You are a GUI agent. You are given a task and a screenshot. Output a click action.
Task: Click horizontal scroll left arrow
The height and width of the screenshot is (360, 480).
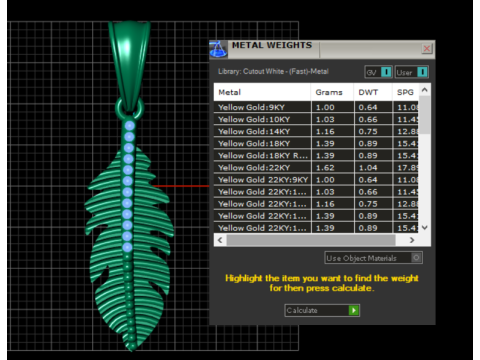tap(220, 240)
